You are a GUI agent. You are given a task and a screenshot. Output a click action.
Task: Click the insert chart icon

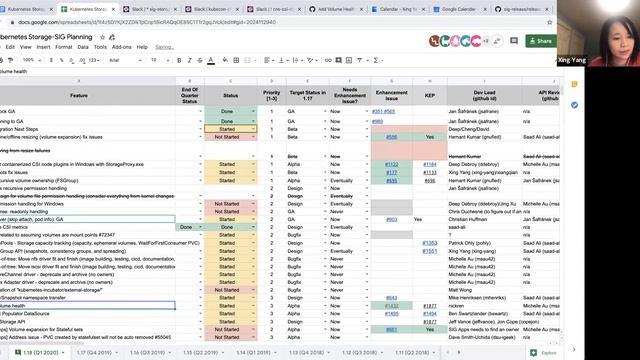349,60
